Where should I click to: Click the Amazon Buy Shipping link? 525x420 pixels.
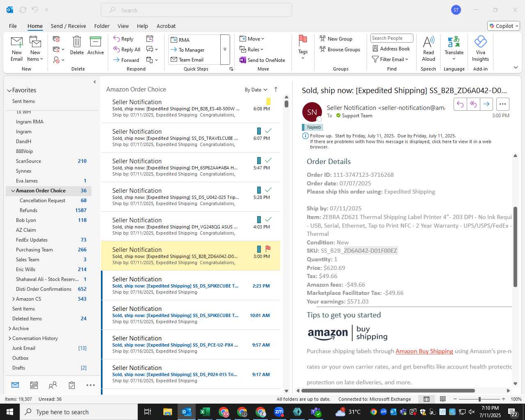[424, 351]
